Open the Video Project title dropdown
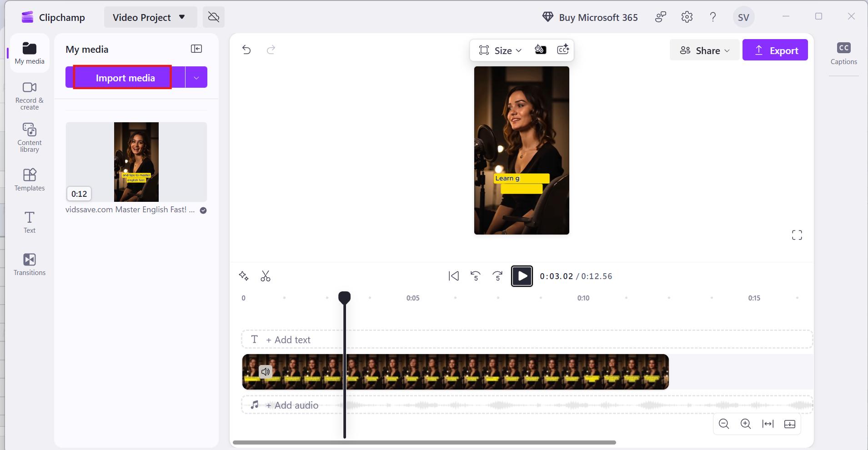The height and width of the screenshot is (450, 868). point(151,17)
